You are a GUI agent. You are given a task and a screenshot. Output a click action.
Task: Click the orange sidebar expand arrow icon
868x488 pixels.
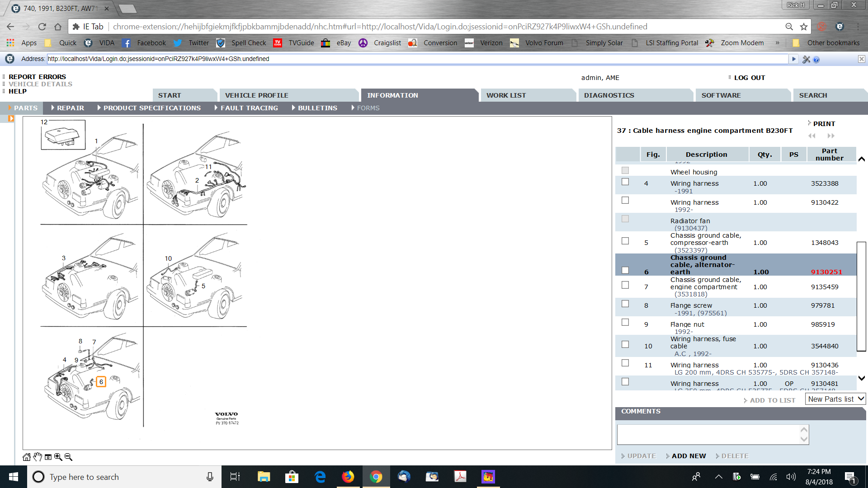[11, 118]
